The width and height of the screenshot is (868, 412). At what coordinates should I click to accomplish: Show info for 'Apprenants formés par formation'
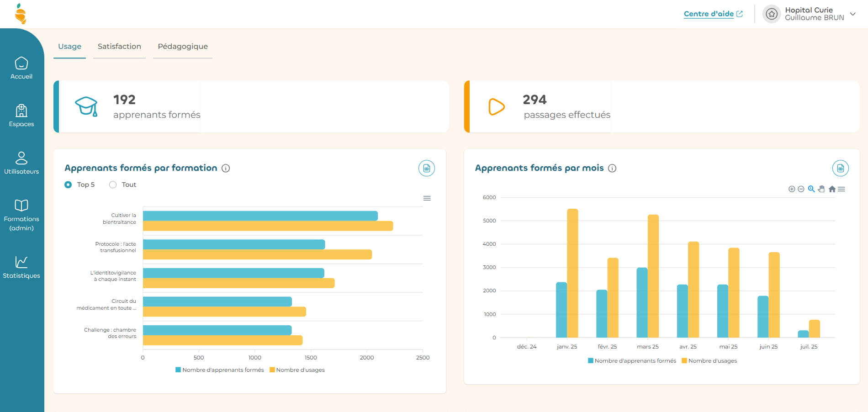pos(226,168)
